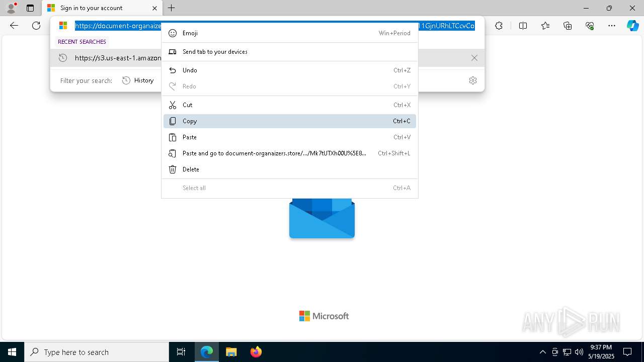The width and height of the screenshot is (644, 362).
Task: Open address bar search settings gear
Action: tap(472, 80)
